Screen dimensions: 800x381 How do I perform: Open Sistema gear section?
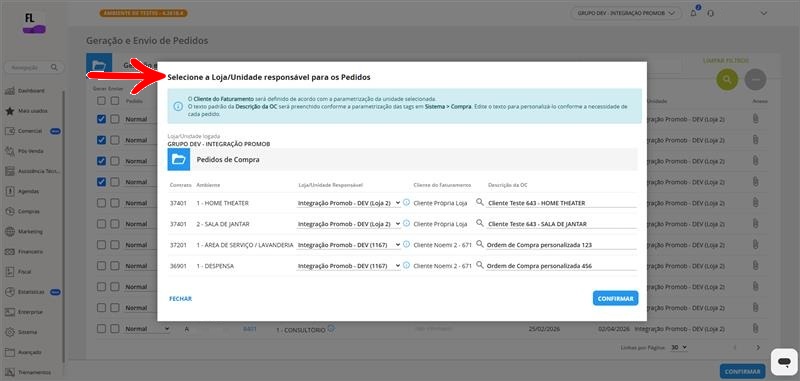(21, 332)
